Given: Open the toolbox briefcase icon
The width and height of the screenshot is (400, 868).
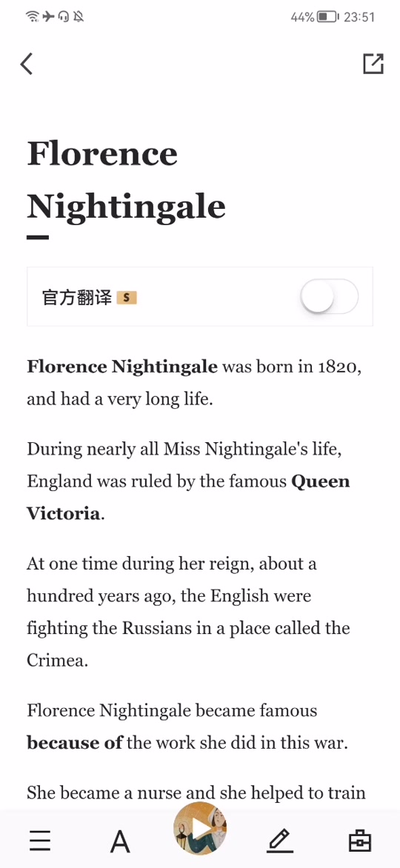Looking at the screenshot, I should click(x=360, y=841).
